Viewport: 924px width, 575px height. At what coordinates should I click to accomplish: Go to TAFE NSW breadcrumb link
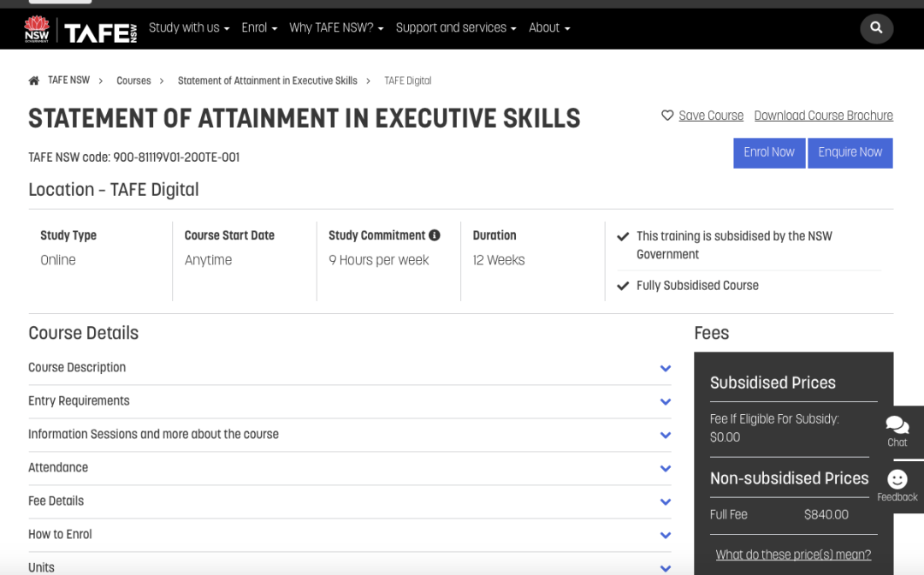[69, 80]
